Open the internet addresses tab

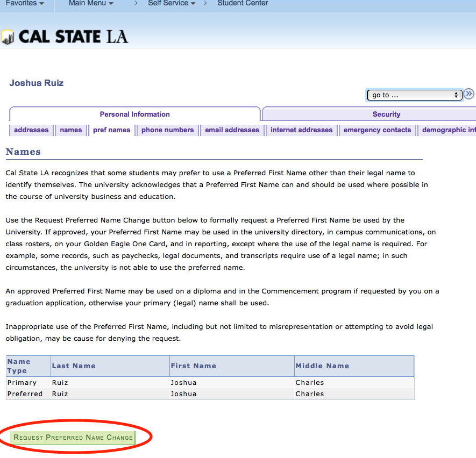click(x=301, y=130)
